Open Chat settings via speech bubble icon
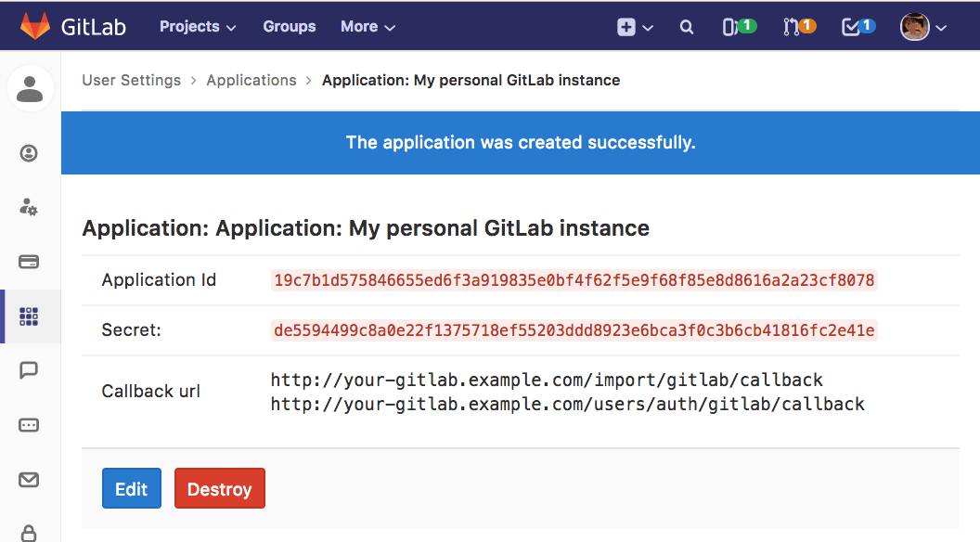The width and height of the screenshot is (980, 542). 29,369
